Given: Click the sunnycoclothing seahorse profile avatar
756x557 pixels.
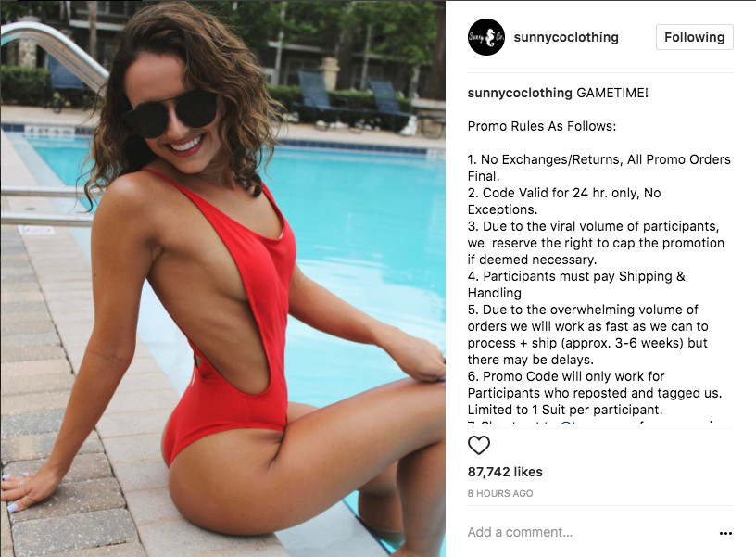Looking at the screenshot, I should (486, 37).
